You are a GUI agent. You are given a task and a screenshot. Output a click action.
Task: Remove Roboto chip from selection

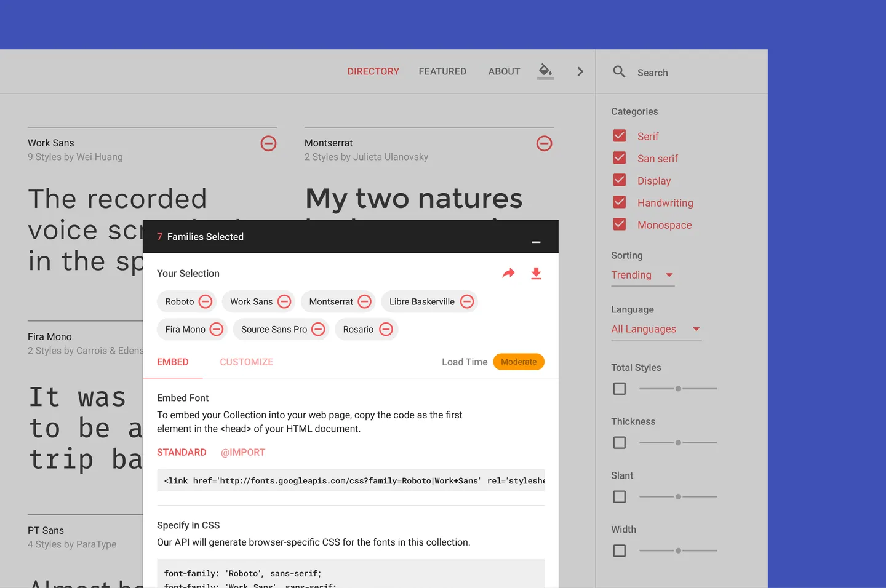tap(206, 301)
